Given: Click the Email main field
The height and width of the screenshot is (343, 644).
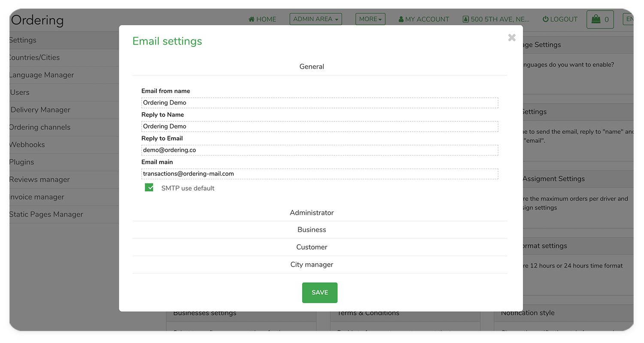Looking at the screenshot, I should pyautogui.click(x=320, y=174).
